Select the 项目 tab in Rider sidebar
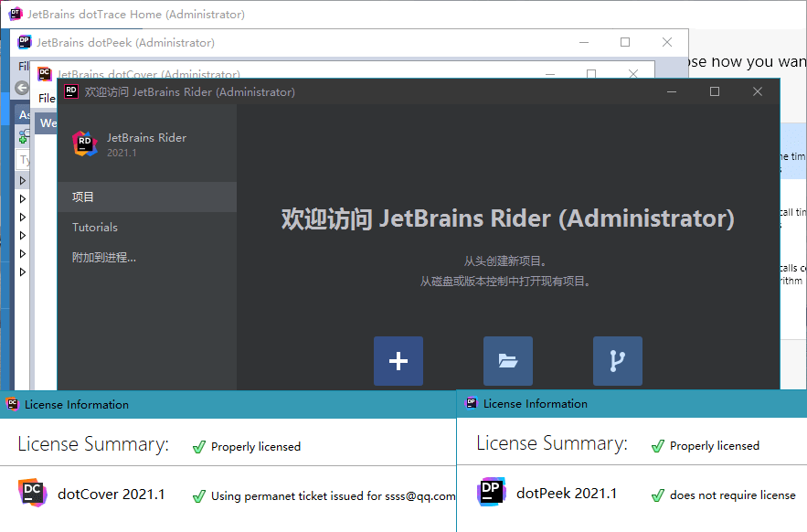This screenshot has height=532, width=807. point(146,197)
